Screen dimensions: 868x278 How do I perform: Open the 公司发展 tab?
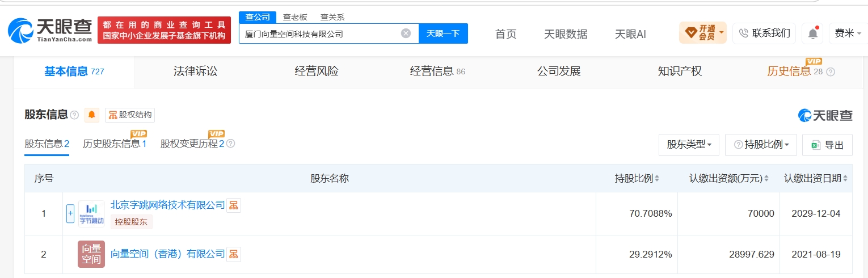pos(559,71)
